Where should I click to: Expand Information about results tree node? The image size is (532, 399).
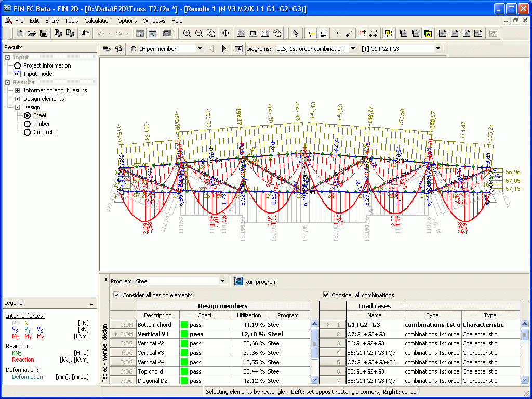(x=17, y=90)
